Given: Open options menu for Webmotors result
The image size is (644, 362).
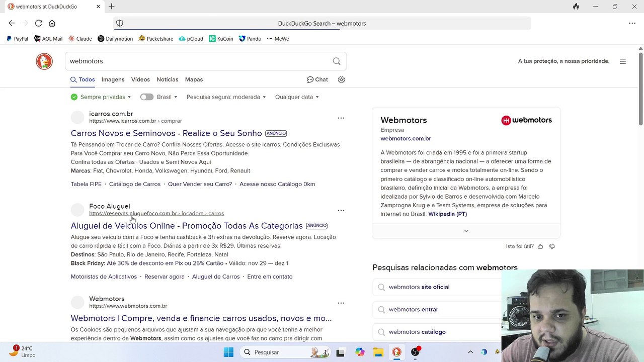Looking at the screenshot, I should point(341,303).
